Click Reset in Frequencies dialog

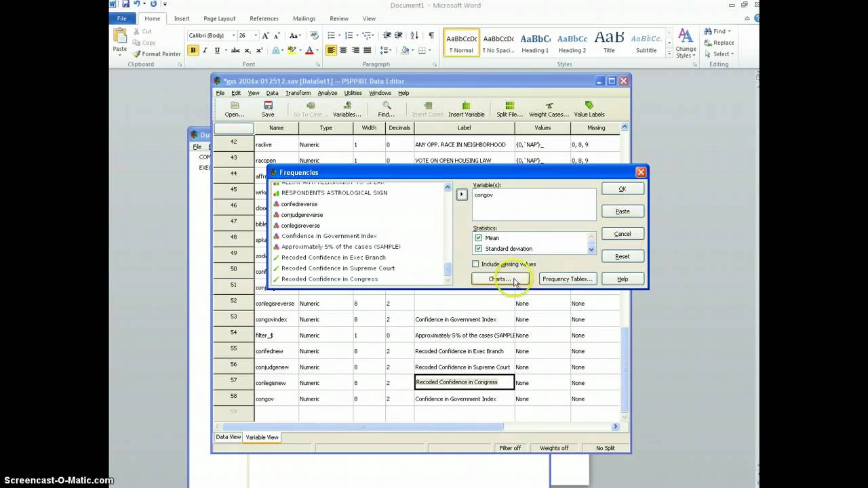click(623, 257)
